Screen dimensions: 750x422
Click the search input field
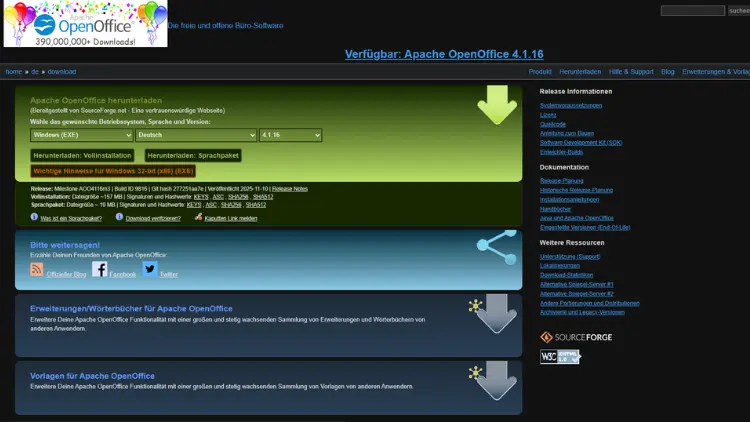(692, 11)
